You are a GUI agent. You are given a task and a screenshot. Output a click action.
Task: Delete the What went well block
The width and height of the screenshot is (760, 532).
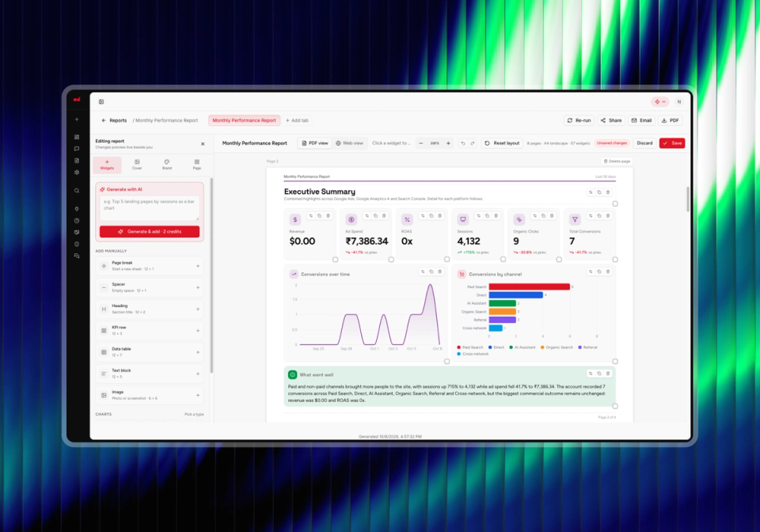608,374
